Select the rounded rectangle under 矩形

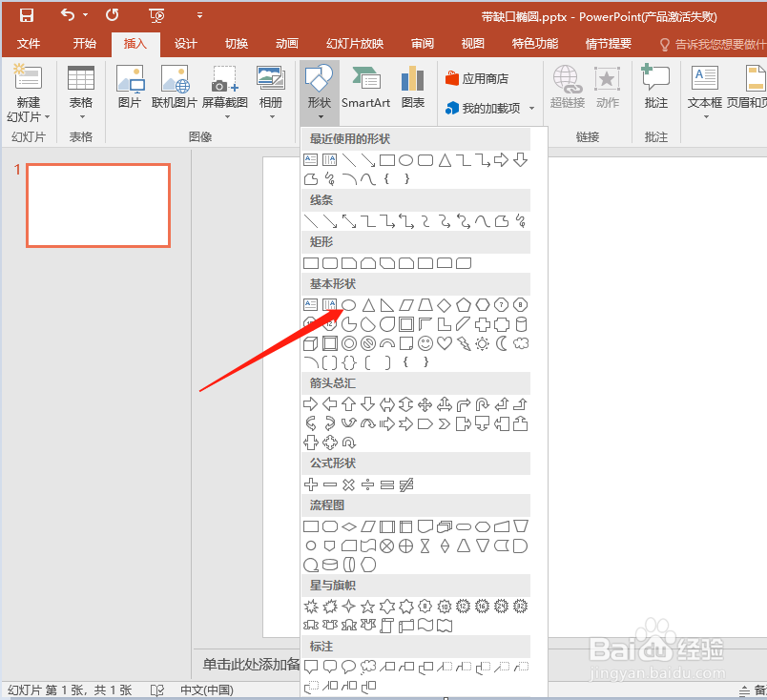330,263
